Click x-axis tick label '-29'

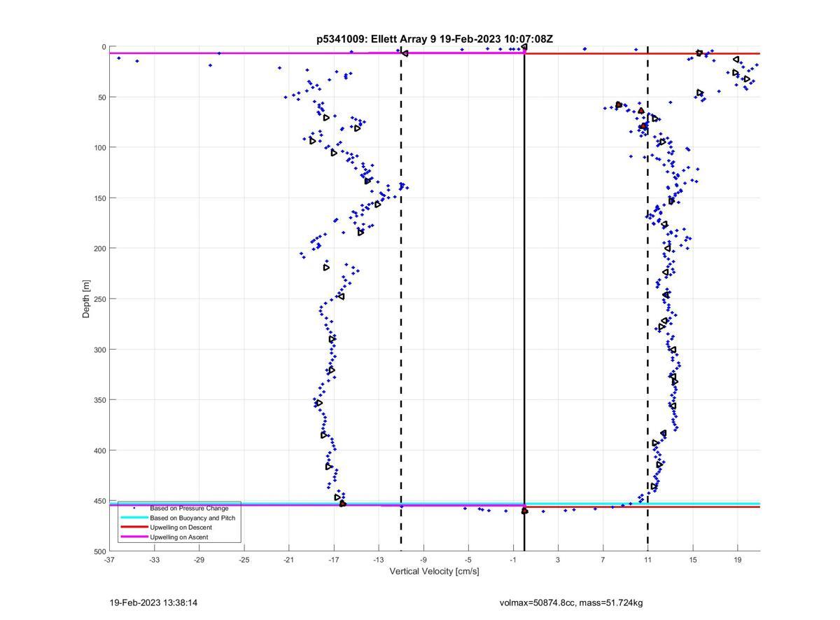pyautogui.click(x=199, y=560)
